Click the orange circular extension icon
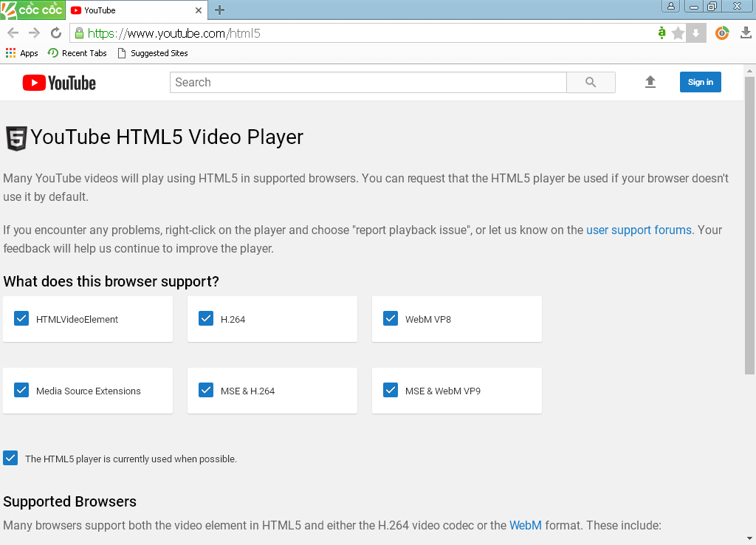Screen dimensions: 756x545 [x=722, y=33]
